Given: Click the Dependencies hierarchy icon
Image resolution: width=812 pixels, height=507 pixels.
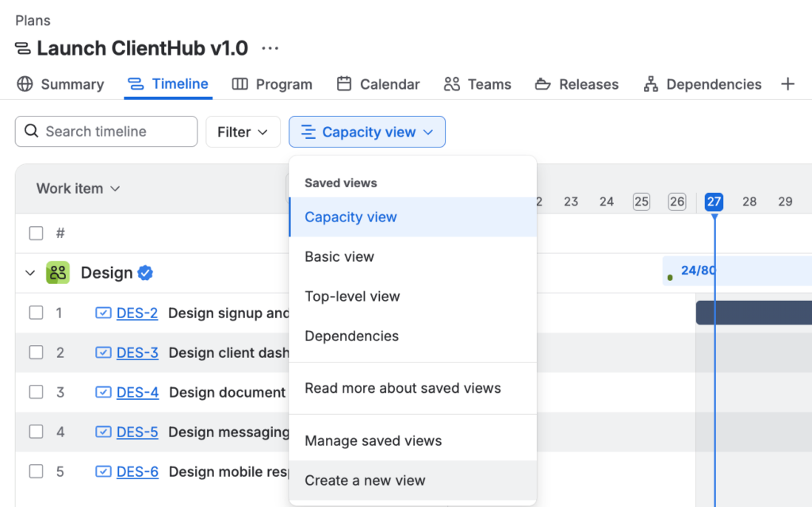Looking at the screenshot, I should click(x=650, y=84).
